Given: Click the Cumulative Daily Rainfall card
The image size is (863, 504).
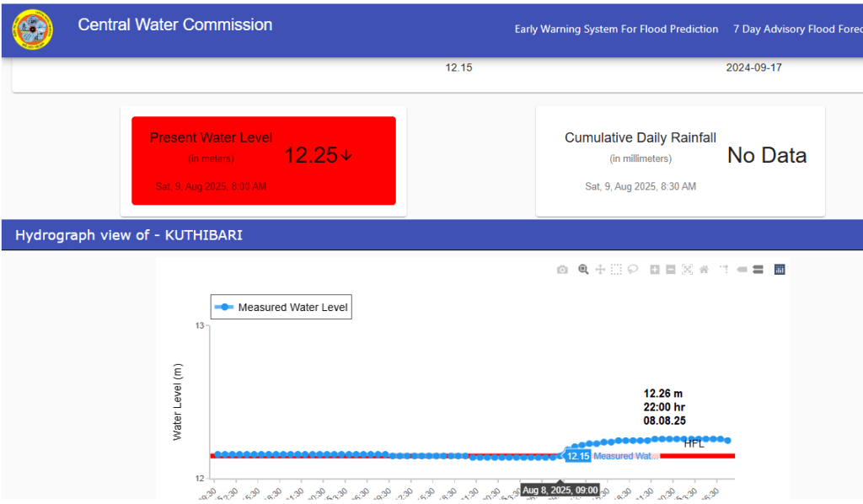Looking at the screenshot, I should pos(680,161).
